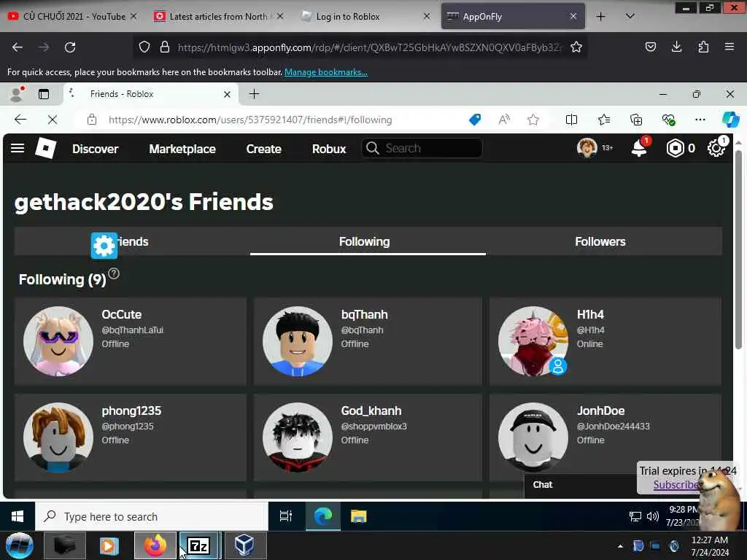Click the Roblox page vertical scrollbar

coord(738,250)
